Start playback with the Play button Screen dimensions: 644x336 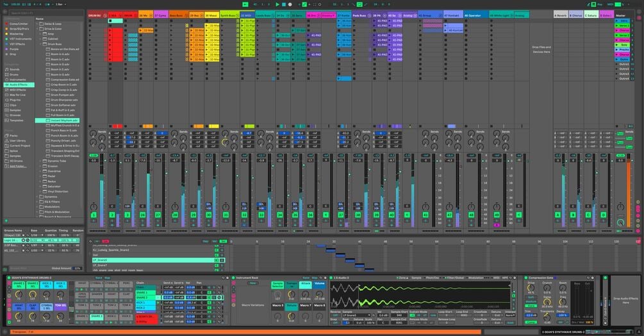click(277, 4)
